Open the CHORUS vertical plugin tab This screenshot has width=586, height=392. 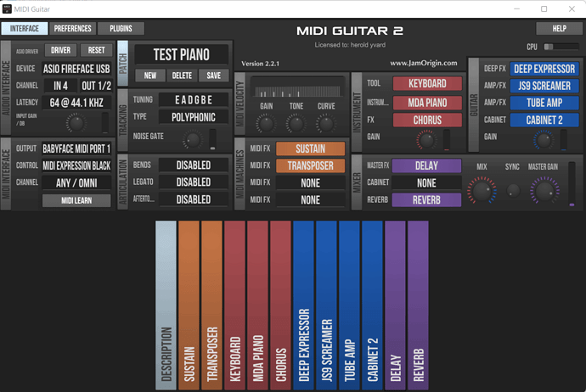pyautogui.click(x=280, y=305)
